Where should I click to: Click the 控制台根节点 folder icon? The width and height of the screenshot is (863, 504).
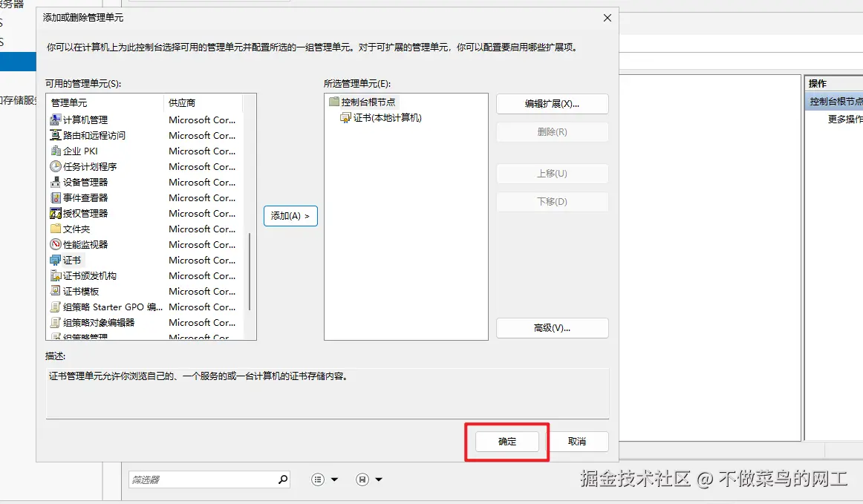pyautogui.click(x=334, y=102)
